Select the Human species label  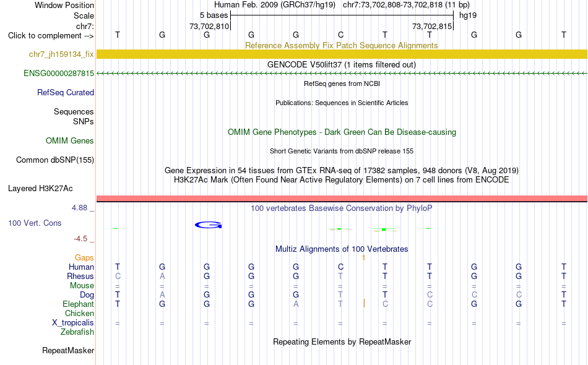(81, 267)
